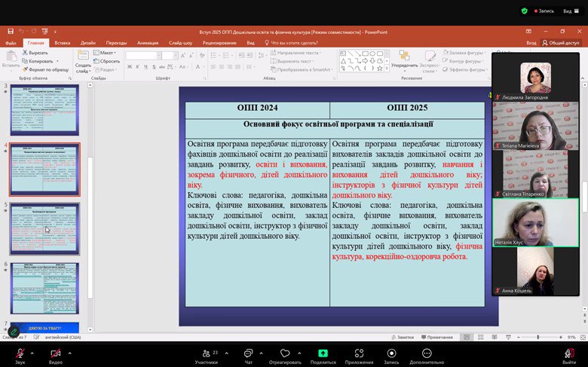
Task: Click the green shield encryption icon
Action: pyautogui.click(x=524, y=11)
